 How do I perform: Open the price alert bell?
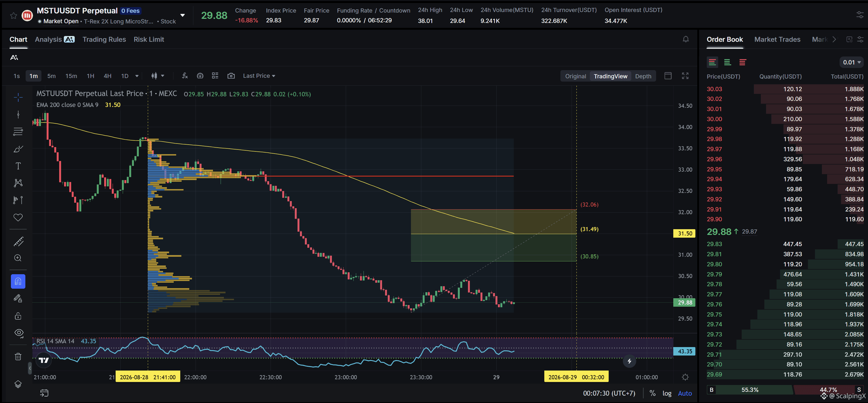pos(686,40)
